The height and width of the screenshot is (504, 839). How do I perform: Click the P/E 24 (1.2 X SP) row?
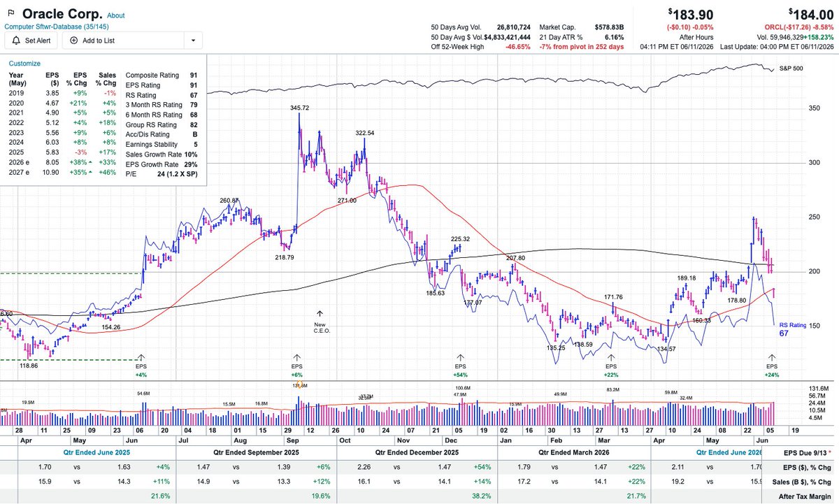[161, 173]
